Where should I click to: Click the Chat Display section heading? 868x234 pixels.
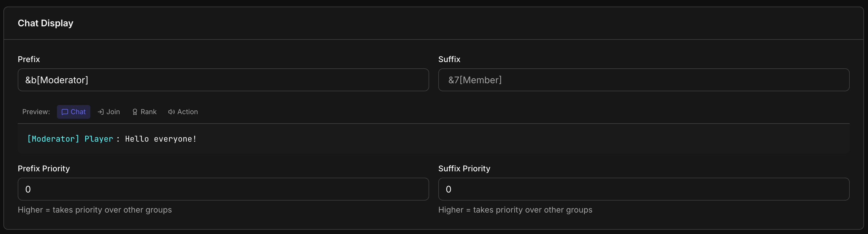pyautogui.click(x=45, y=23)
